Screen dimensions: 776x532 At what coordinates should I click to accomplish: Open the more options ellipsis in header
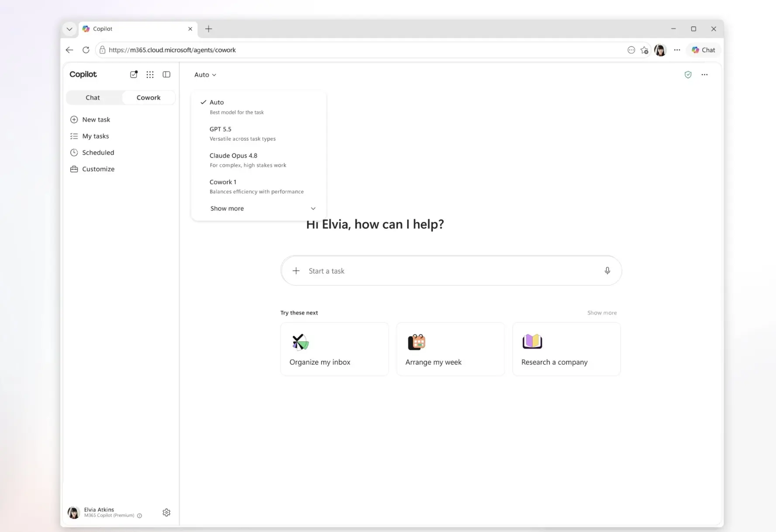[x=704, y=75]
